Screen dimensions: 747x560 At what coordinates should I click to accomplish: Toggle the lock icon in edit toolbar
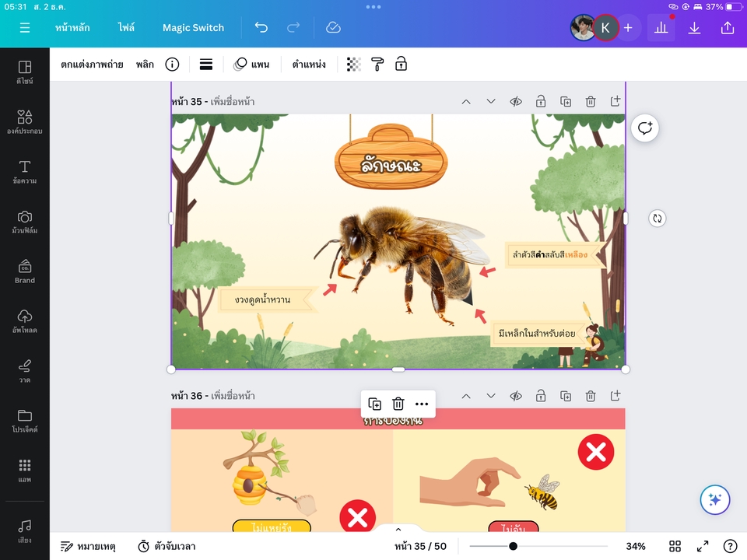click(x=401, y=65)
